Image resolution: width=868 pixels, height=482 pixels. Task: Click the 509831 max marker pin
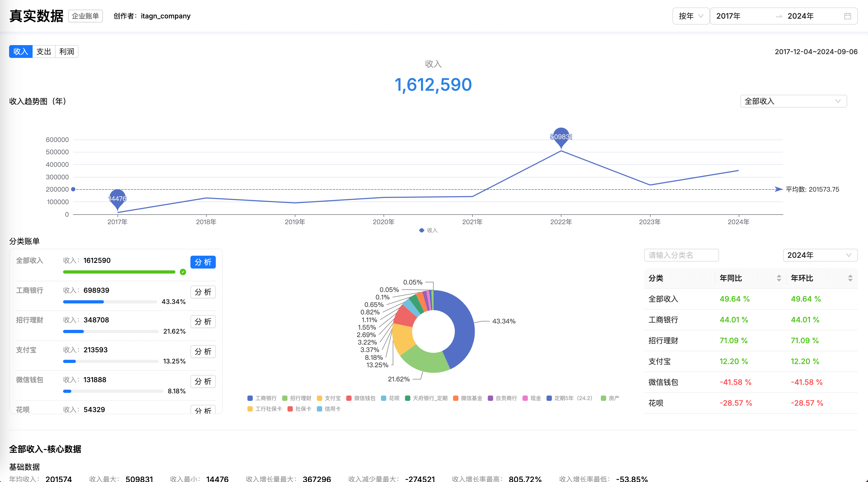[561, 138]
